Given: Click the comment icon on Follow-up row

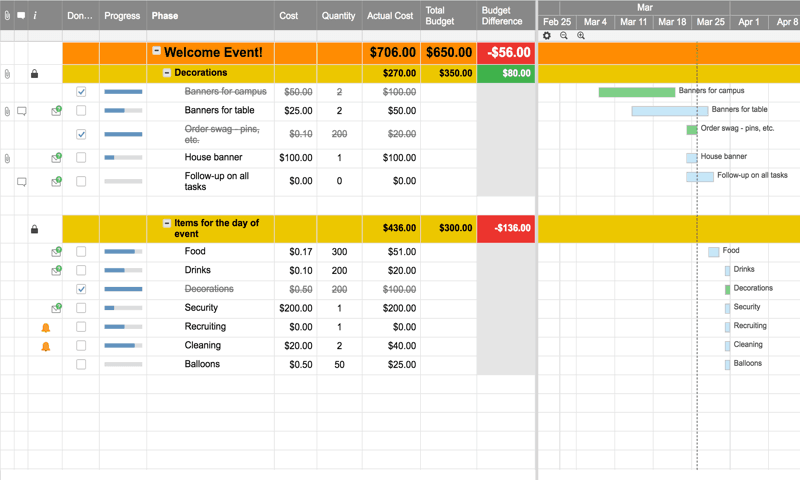Looking at the screenshot, I should point(21,182).
